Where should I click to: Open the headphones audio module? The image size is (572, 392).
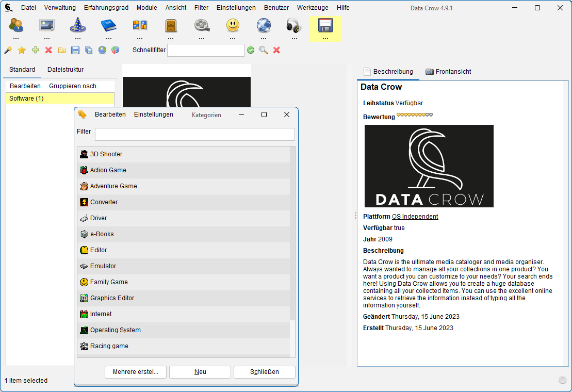293,25
